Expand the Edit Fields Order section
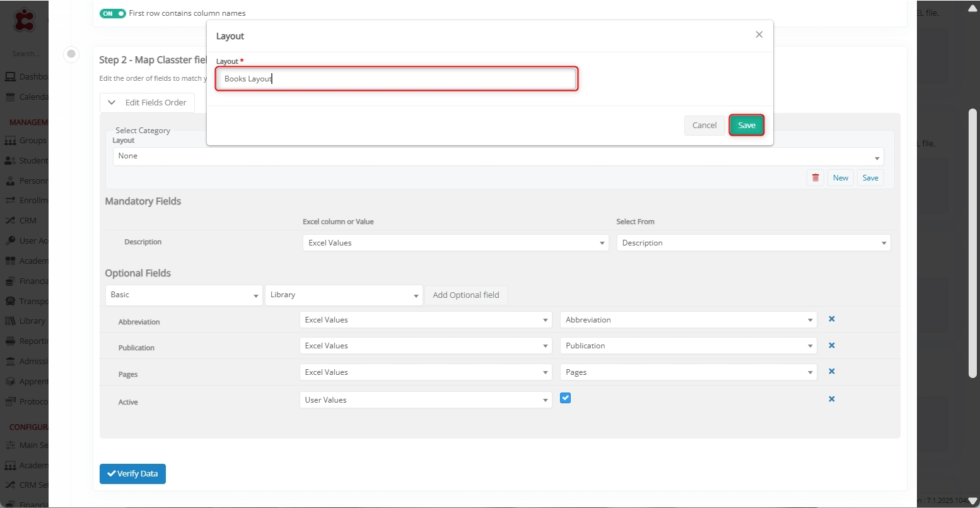The image size is (980, 508). pos(147,103)
